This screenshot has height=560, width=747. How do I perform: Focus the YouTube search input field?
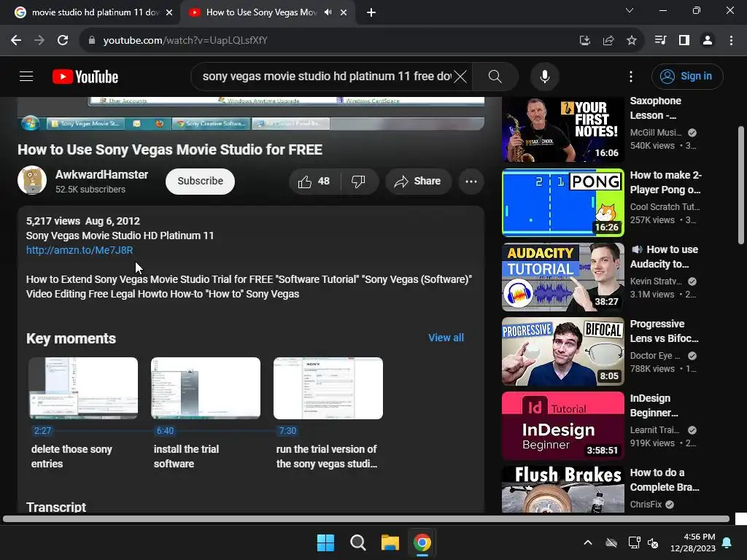(327, 76)
